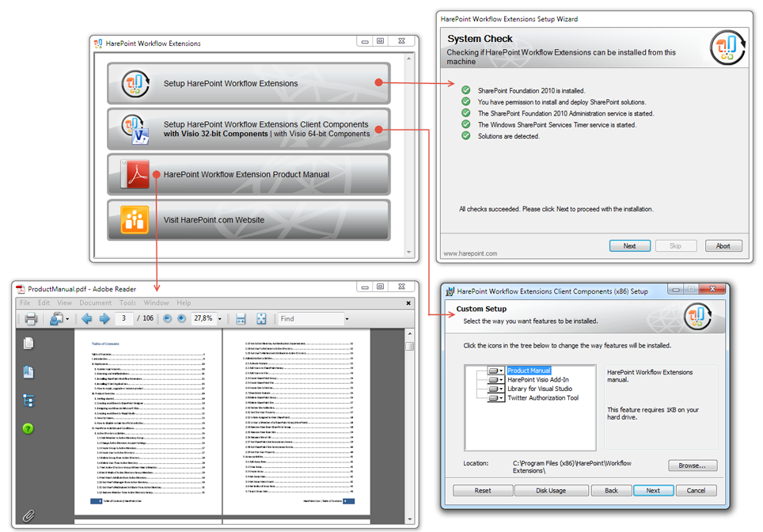The height and width of the screenshot is (532, 763).
Task: Choose the Visio 32-bit Components link
Action: pyautogui.click(x=215, y=134)
